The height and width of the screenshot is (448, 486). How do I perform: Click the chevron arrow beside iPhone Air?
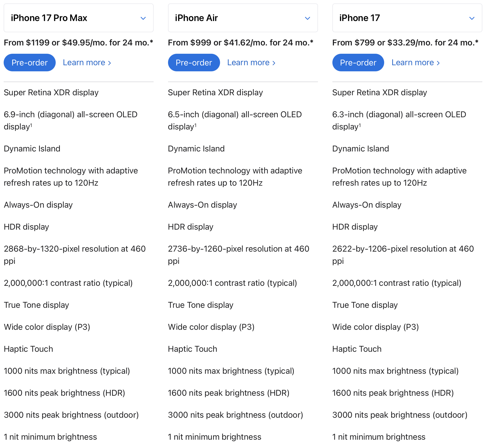[307, 18]
